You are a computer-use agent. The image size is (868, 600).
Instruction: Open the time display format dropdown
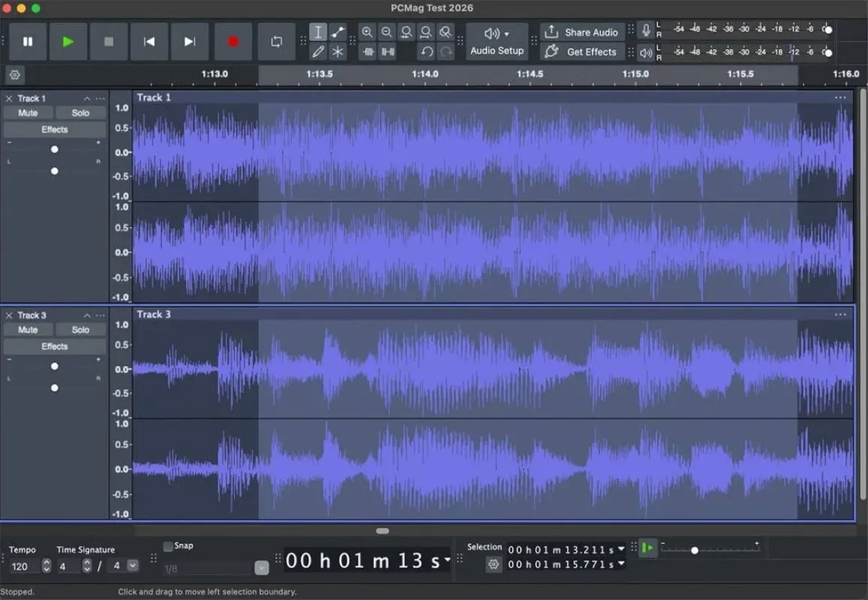pyautogui.click(x=447, y=559)
